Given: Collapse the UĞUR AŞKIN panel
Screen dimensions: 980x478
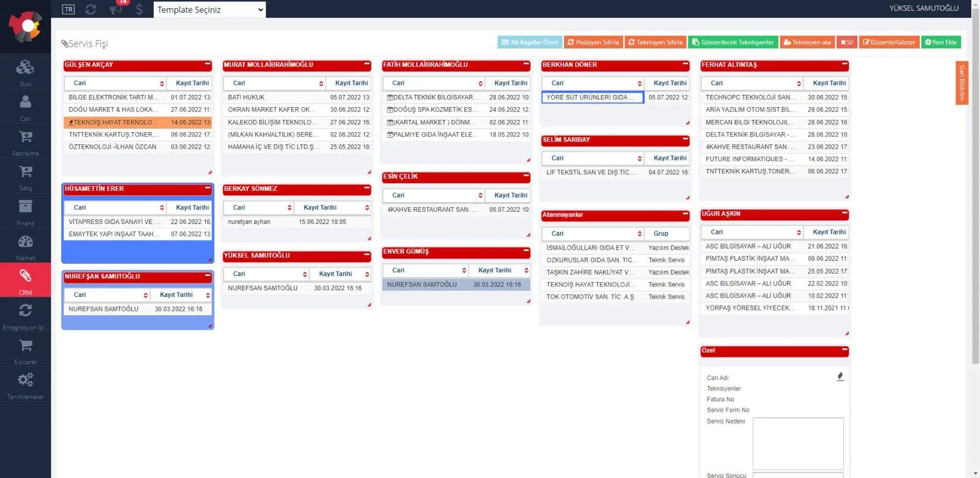Looking at the screenshot, I should point(845,214).
